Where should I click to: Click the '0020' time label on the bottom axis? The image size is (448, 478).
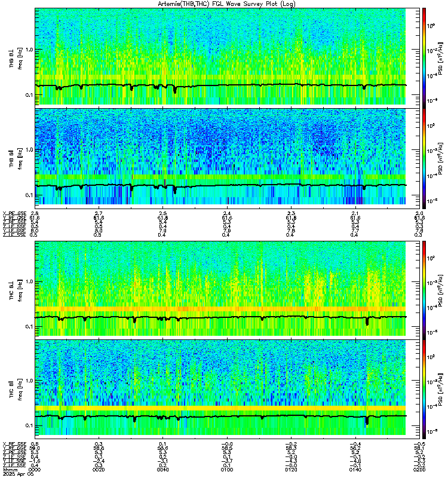99,470
